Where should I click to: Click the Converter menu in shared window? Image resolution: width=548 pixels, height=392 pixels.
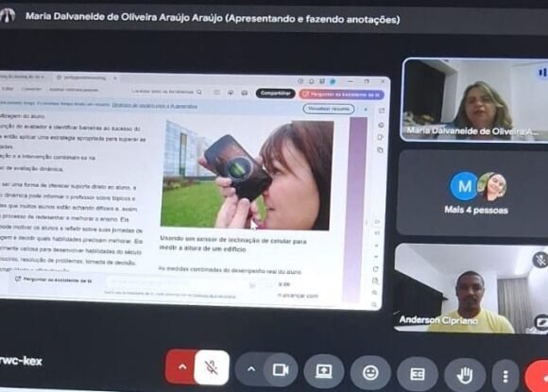[x=31, y=89]
